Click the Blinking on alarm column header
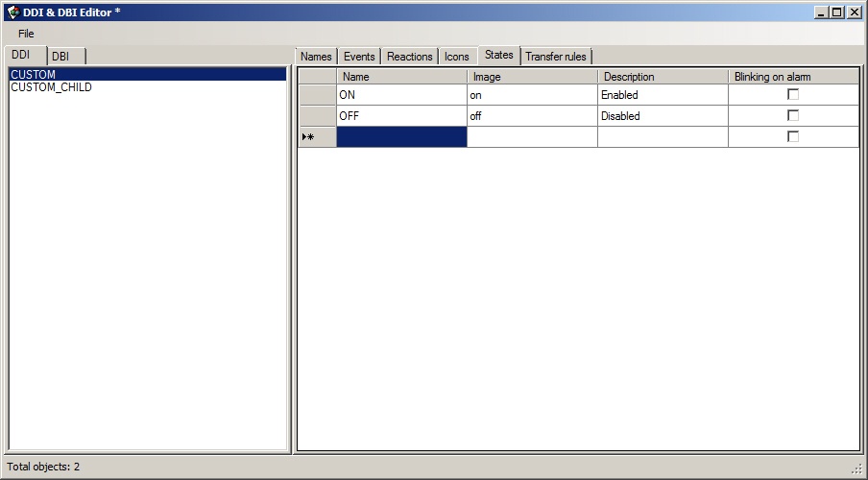Screen dimensions: 868x480 tap(794, 77)
